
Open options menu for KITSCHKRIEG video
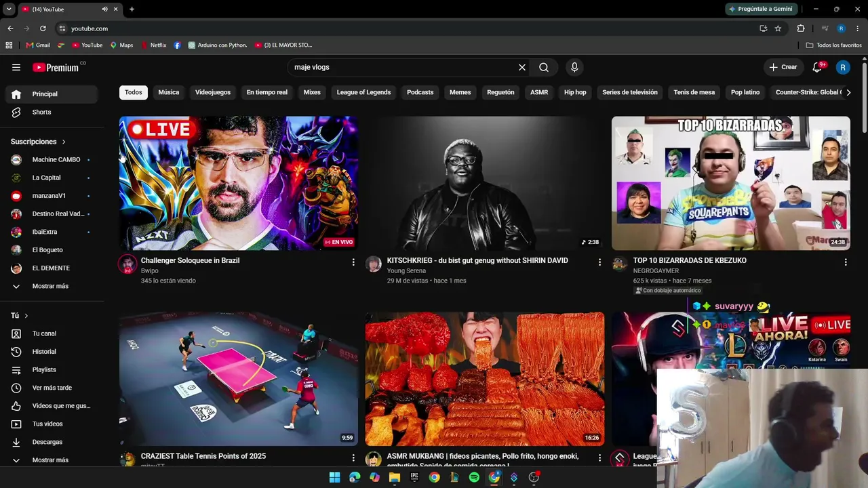(599, 262)
